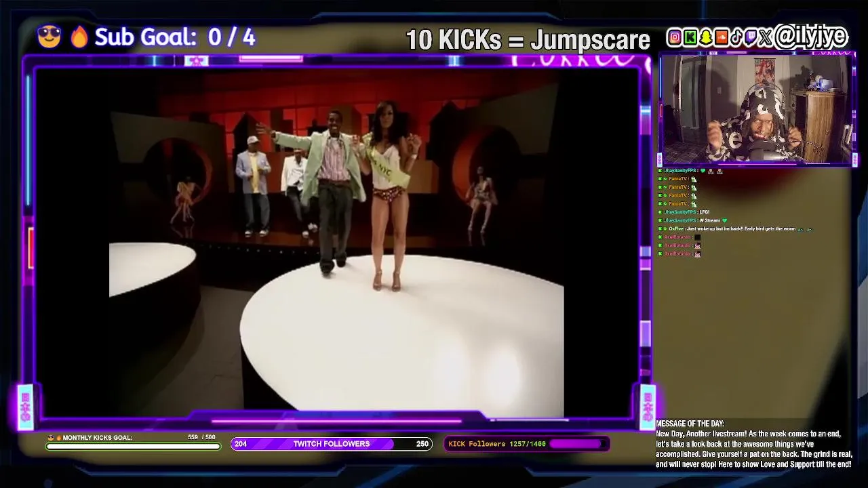Click the fire emoji beside Sub Goal
The width and height of the screenshot is (868, 488).
79,37
